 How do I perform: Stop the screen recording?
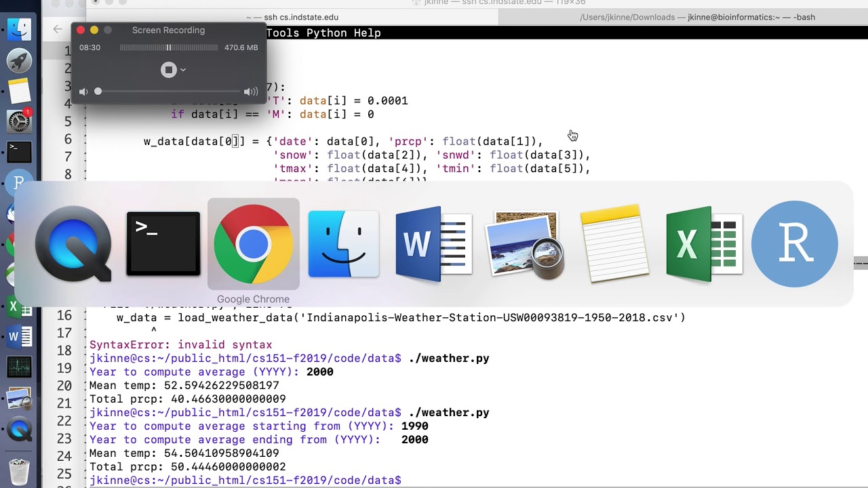(x=168, y=70)
